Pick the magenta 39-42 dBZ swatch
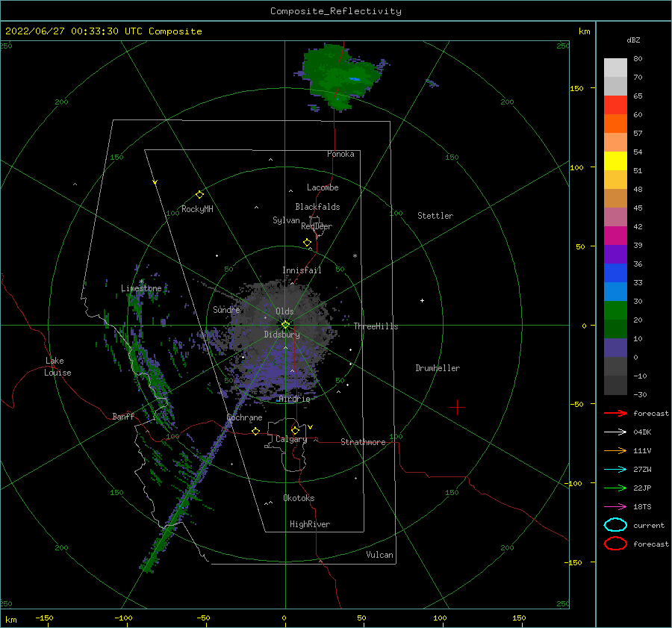The width and height of the screenshot is (672, 628). [x=615, y=235]
